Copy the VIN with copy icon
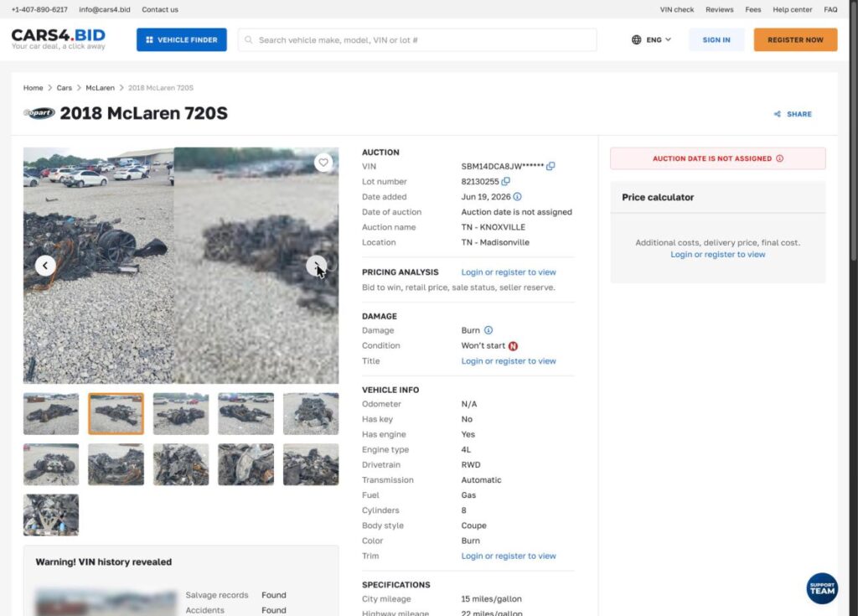Viewport: 858px width, 616px height. click(x=550, y=166)
